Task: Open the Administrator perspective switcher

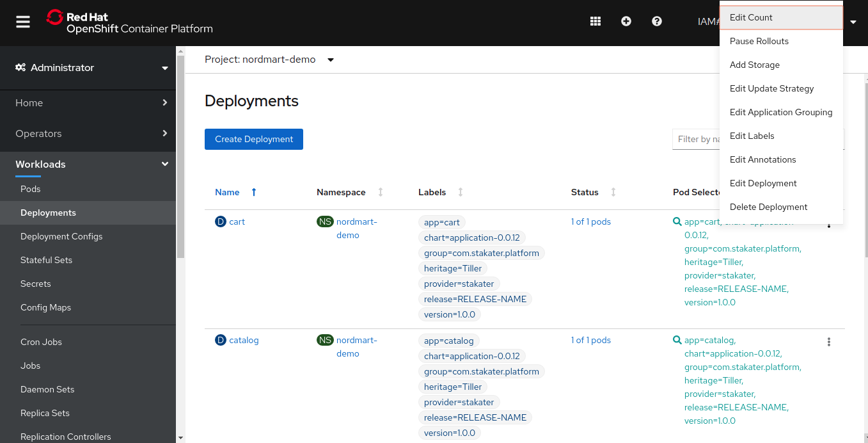Action: pos(88,68)
